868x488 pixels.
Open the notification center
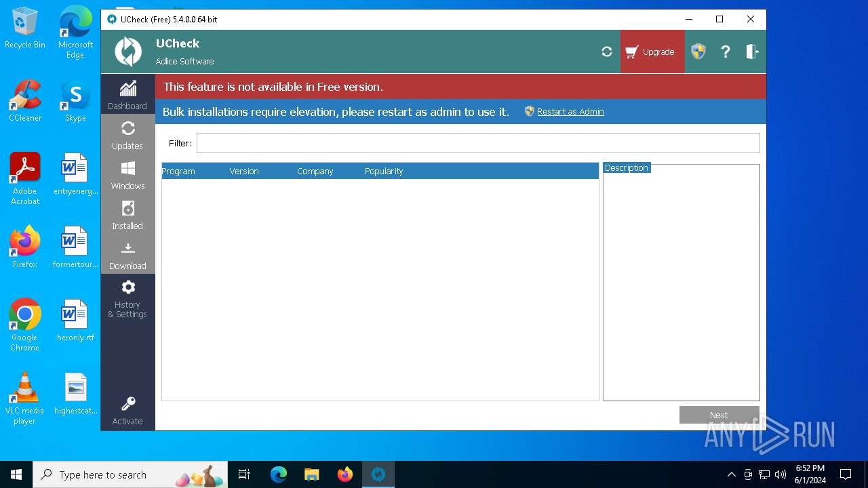point(846,474)
